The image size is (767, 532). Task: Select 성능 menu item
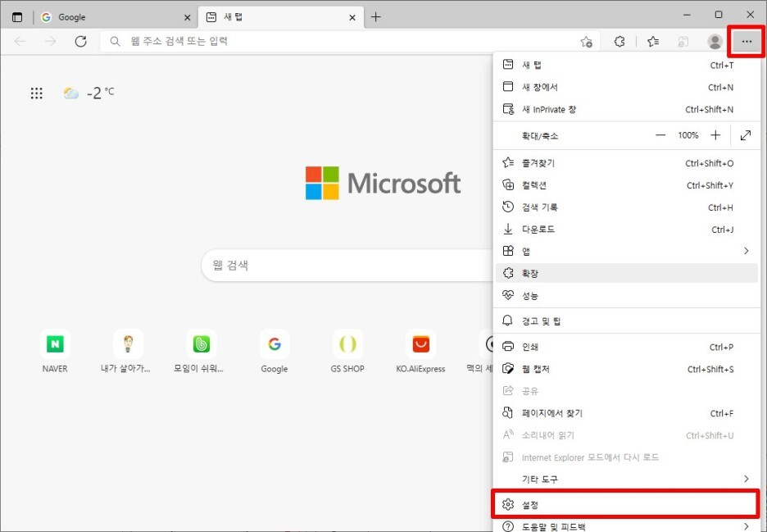[627, 296]
